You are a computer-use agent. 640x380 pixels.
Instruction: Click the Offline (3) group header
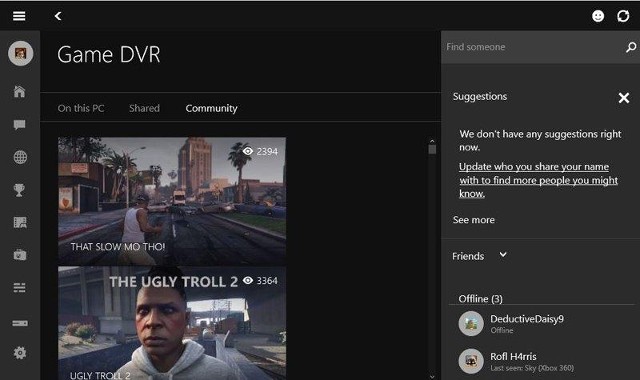480,299
